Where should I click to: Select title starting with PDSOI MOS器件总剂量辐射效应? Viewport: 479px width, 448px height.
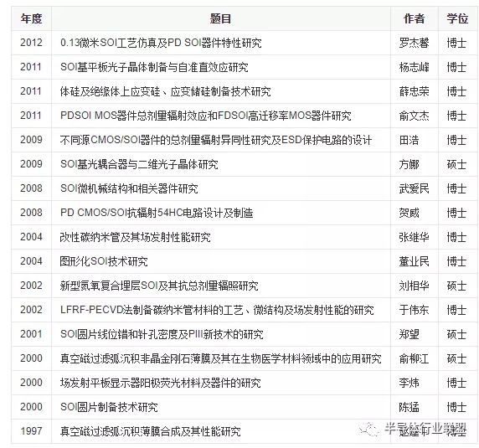click(206, 116)
